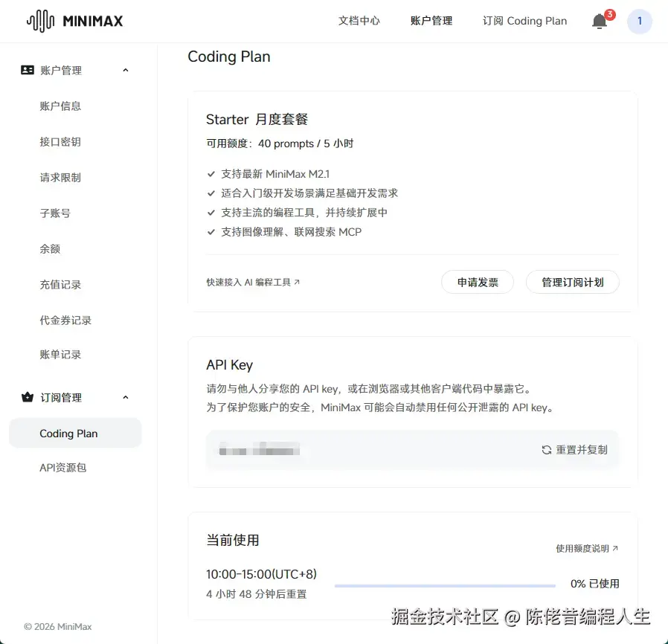Click the reset icon on 重置并复制

[x=548, y=449]
